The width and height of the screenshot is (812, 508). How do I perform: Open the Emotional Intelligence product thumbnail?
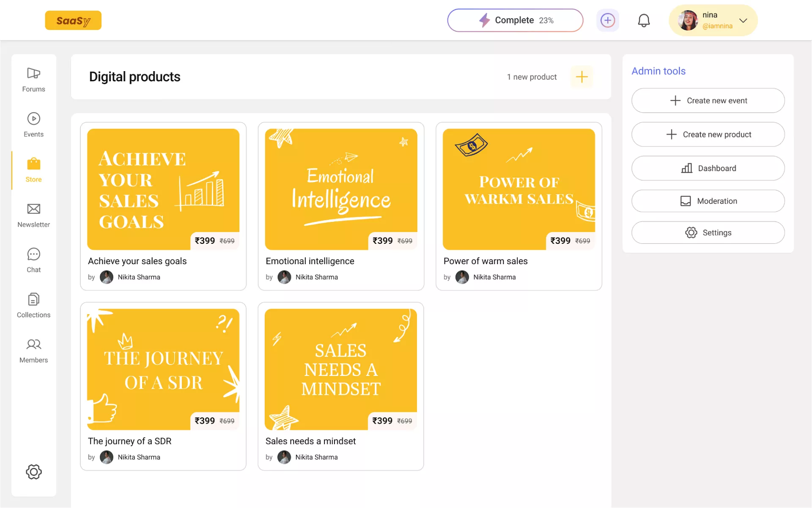pos(341,189)
